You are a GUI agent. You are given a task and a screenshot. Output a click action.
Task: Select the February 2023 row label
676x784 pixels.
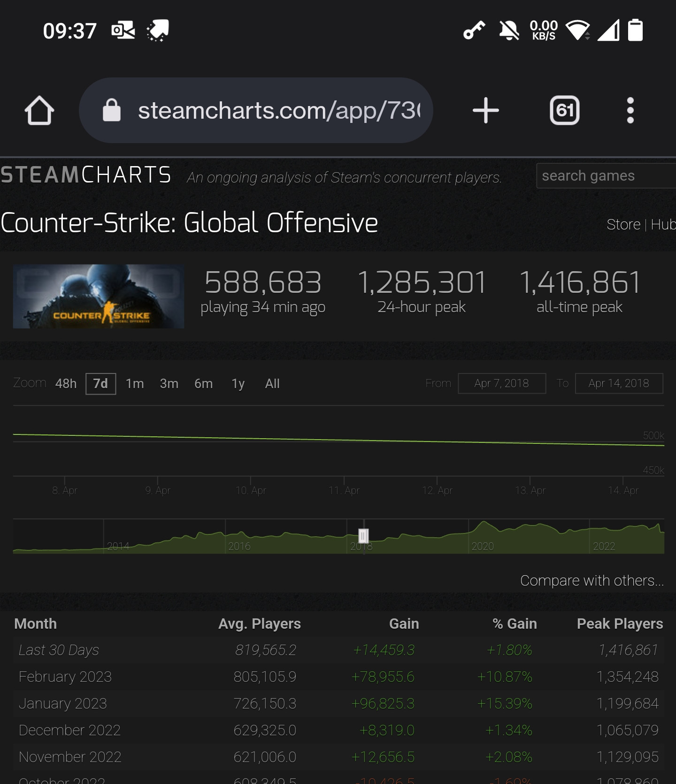(65, 677)
